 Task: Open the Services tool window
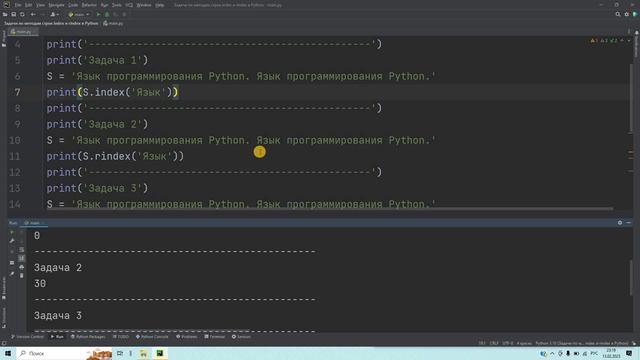241,337
